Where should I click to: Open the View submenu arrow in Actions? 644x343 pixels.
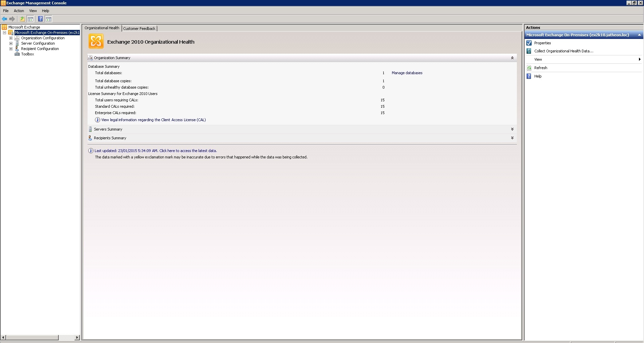click(639, 59)
